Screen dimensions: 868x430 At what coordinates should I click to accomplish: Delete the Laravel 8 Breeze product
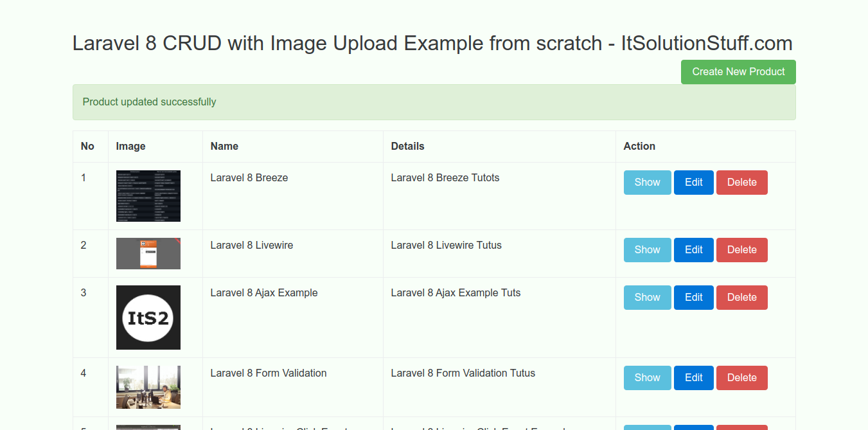pos(741,183)
